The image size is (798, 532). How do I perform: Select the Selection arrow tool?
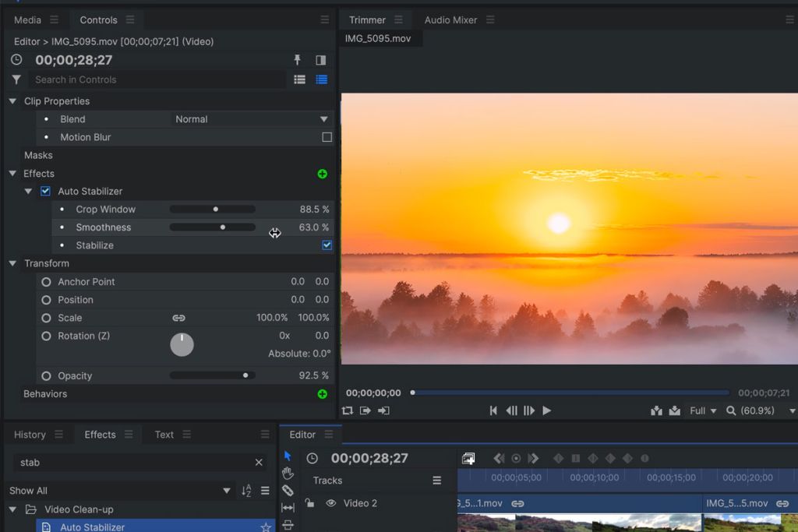tap(288, 456)
